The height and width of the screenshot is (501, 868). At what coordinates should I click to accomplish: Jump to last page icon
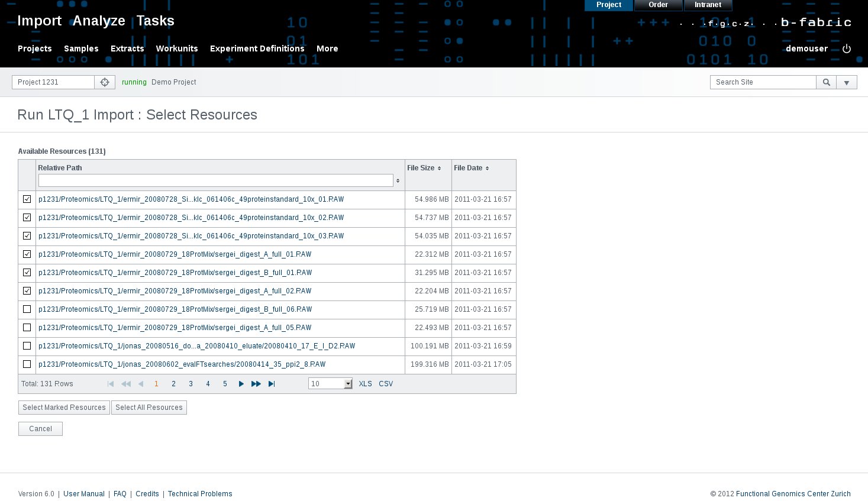(272, 384)
